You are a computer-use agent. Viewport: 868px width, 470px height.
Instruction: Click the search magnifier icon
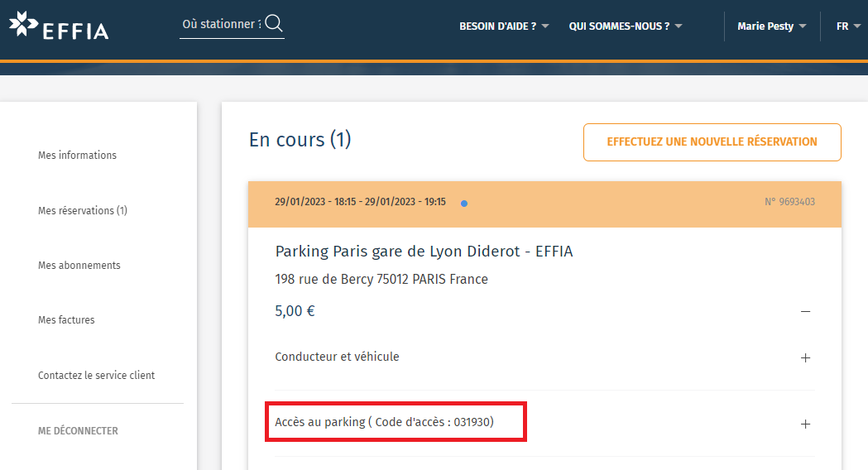tap(274, 23)
